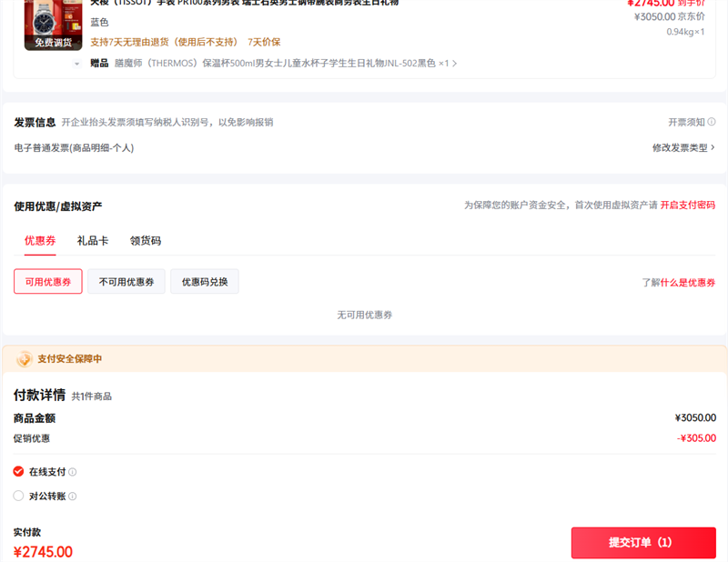Submit order with 提交订单 button

[x=642, y=543]
